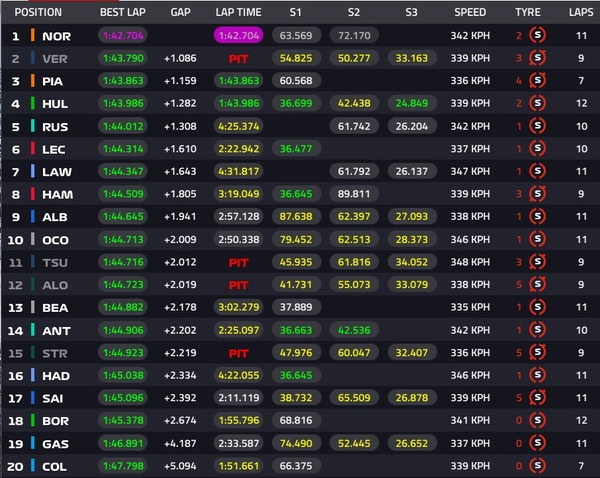Click the color bar next to PIA
The height and width of the screenshot is (478, 600).
33,82
